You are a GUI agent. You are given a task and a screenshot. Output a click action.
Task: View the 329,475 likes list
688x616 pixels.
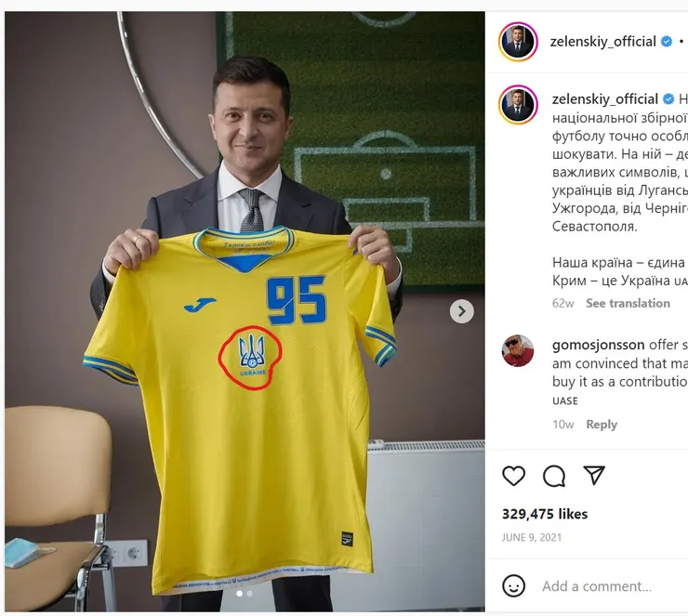(545, 514)
